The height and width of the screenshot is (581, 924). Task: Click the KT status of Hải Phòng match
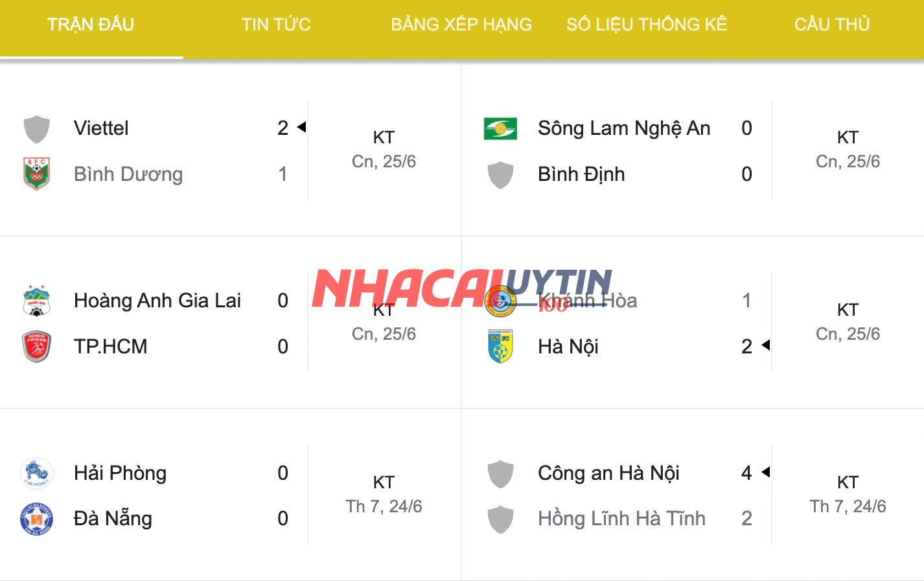[x=384, y=482]
